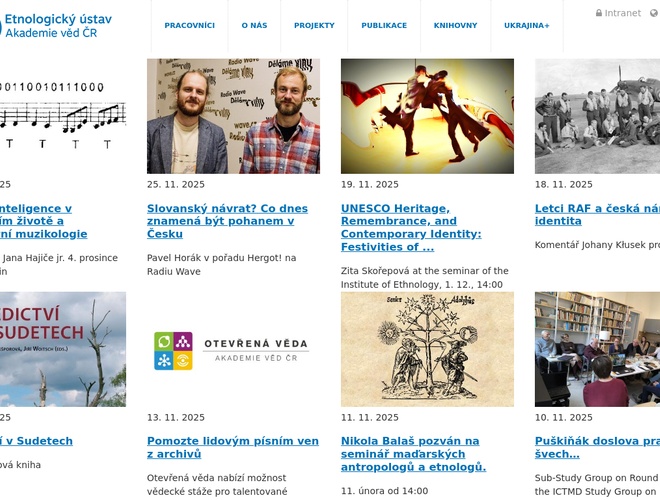Open the Nikola Balaš seminar link

(x=413, y=454)
